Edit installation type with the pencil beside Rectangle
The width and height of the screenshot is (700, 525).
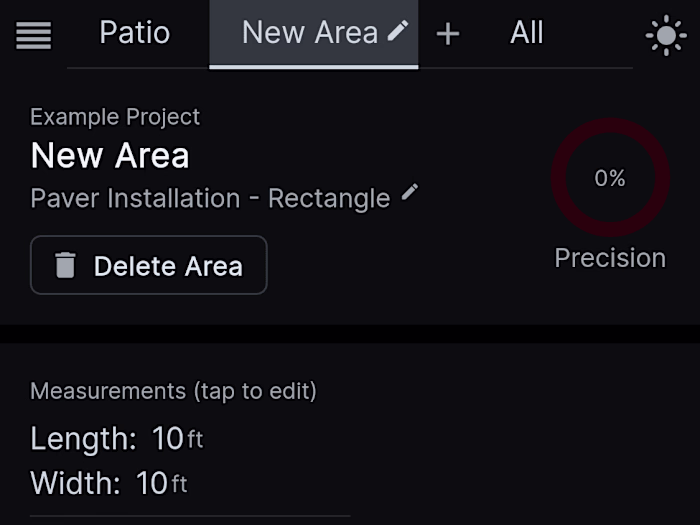click(410, 192)
